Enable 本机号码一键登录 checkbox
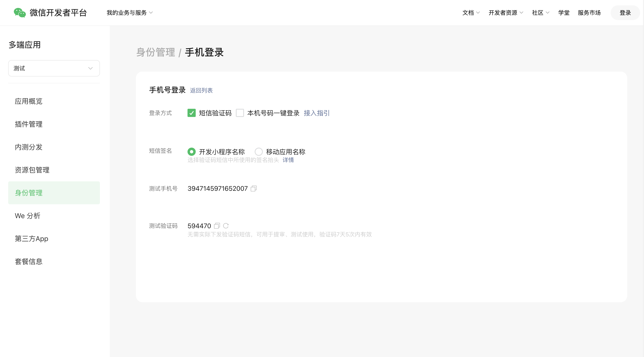644x357 pixels. (240, 113)
